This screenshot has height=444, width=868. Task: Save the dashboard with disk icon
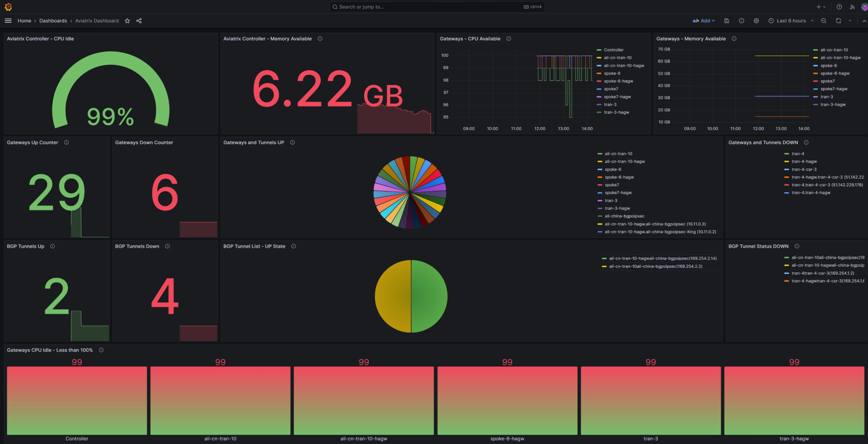726,20
